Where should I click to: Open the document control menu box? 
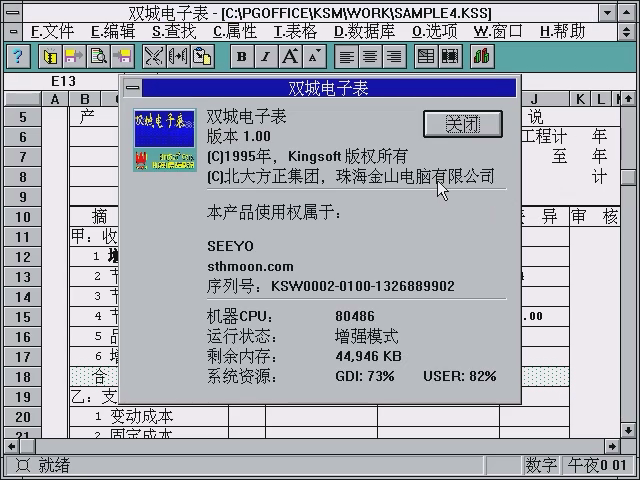[x=13, y=31]
